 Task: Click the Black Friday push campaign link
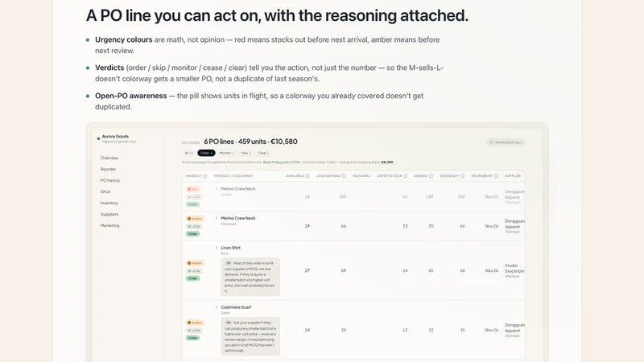(281, 162)
